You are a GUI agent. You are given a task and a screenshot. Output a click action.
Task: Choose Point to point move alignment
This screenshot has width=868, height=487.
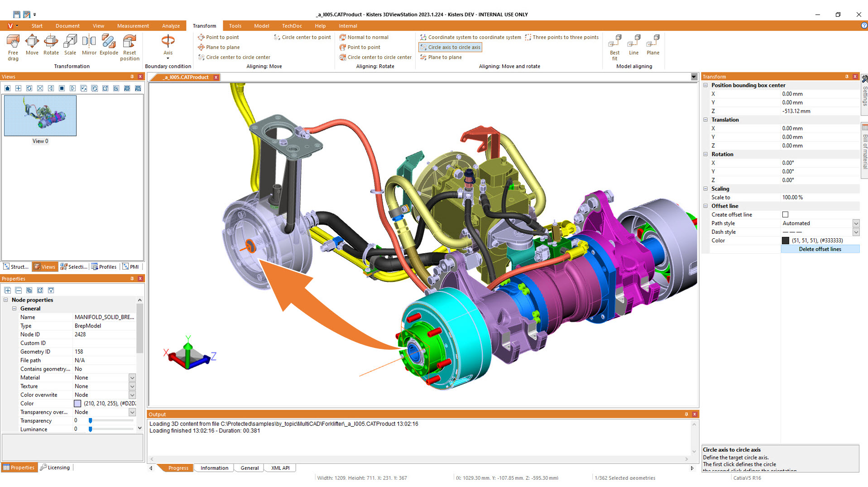pos(218,37)
